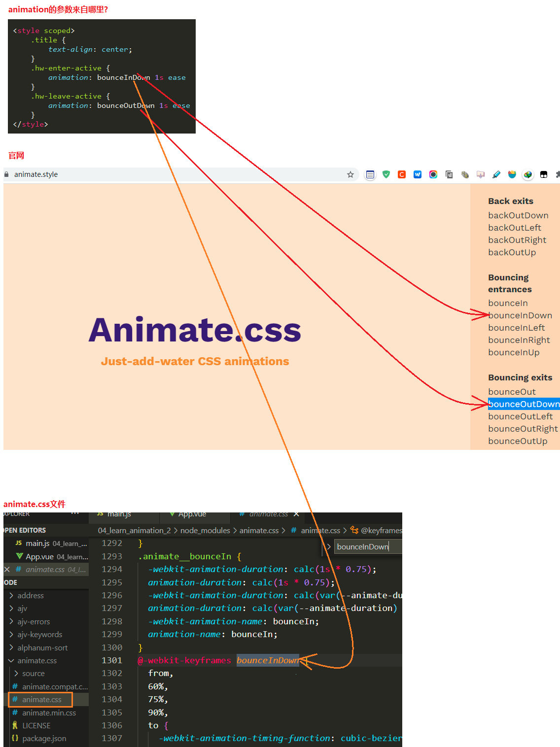The height and width of the screenshot is (747, 560).
Task: Select App.vue in Open Editors
Action: pos(46,556)
